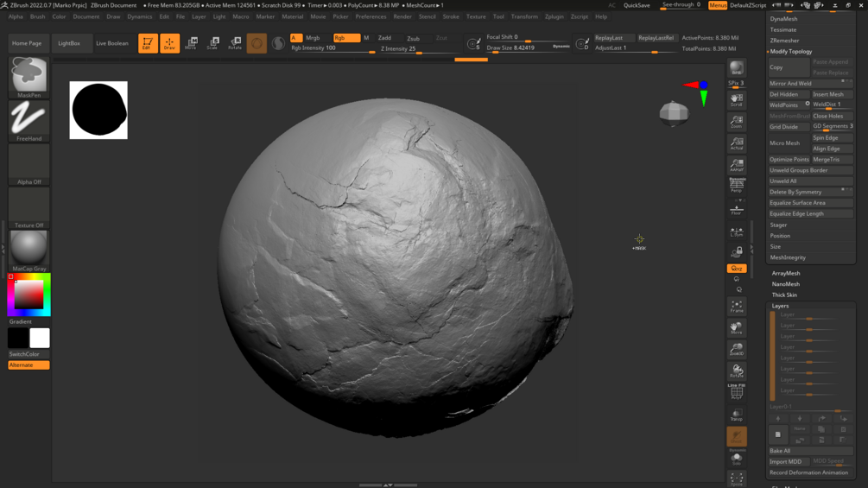Click the Zoom icon on right shelf
The width and height of the screenshot is (868, 488).
pyautogui.click(x=736, y=122)
